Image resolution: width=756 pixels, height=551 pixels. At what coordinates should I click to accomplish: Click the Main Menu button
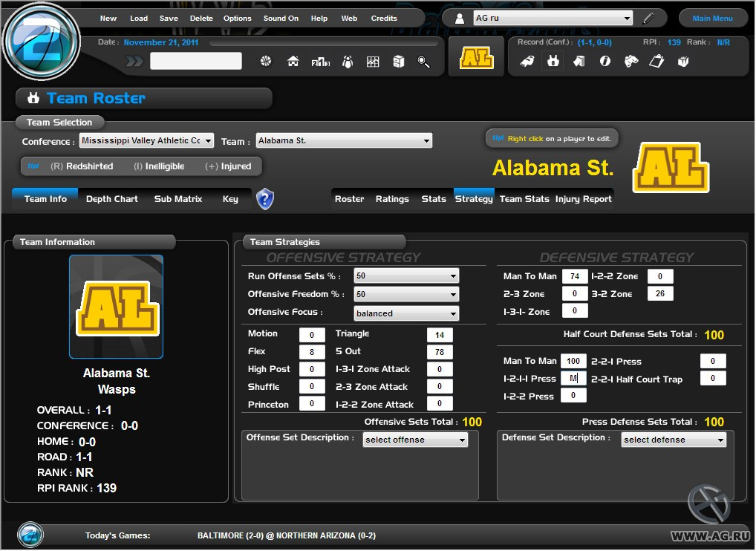(713, 19)
